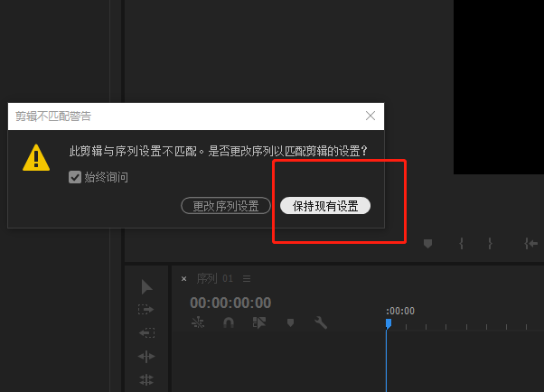This screenshot has width=544, height=392.
Task: Open timeline display settings wrench
Action: coord(320,322)
